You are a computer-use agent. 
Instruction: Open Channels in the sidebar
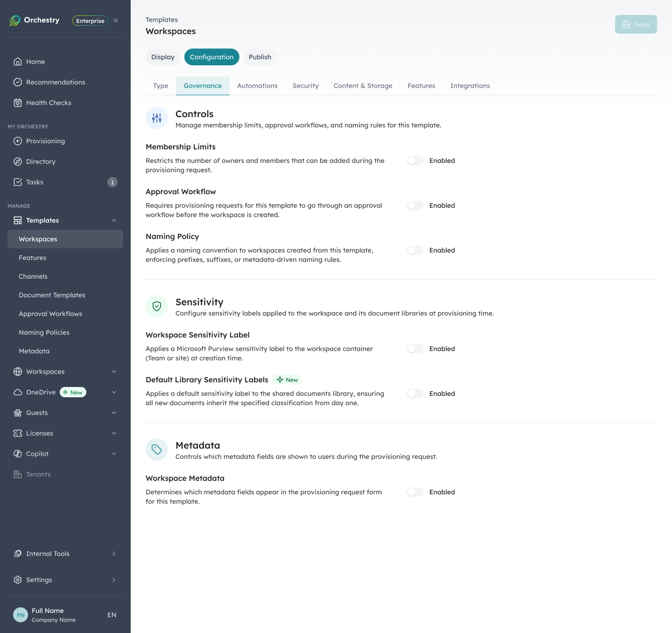(65, 276)
